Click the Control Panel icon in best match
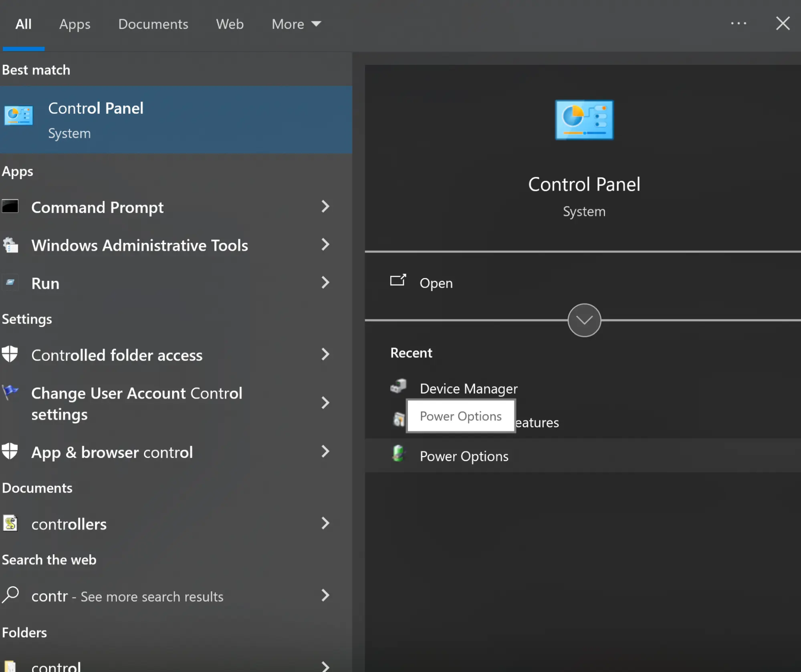The image size is (801, 672). [18, 116]
